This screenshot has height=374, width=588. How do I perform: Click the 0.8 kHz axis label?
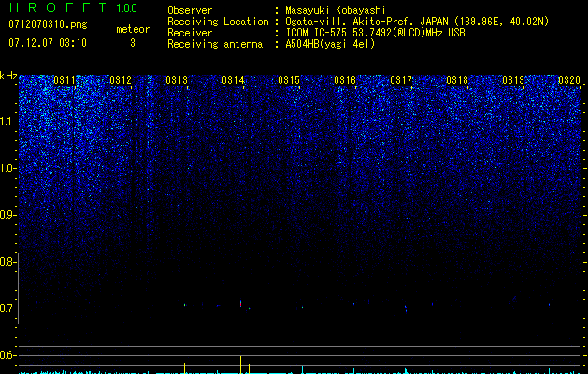point(7,262)
